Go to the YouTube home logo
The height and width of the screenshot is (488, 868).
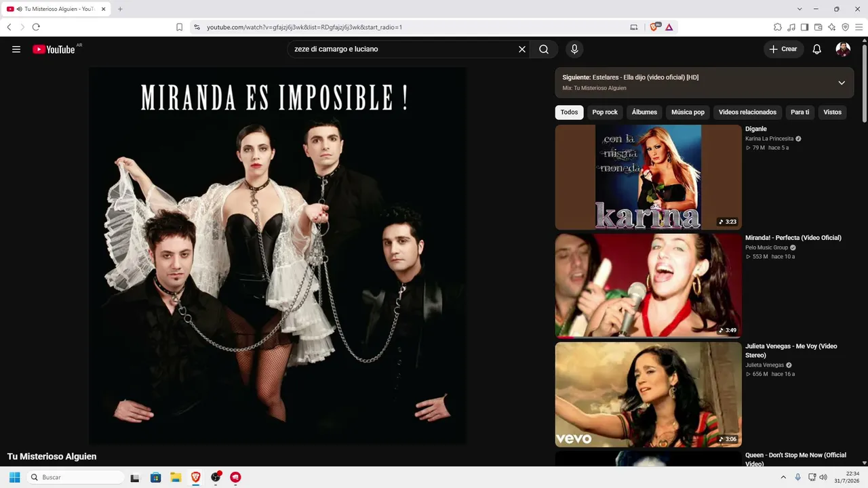coord(54,49)
